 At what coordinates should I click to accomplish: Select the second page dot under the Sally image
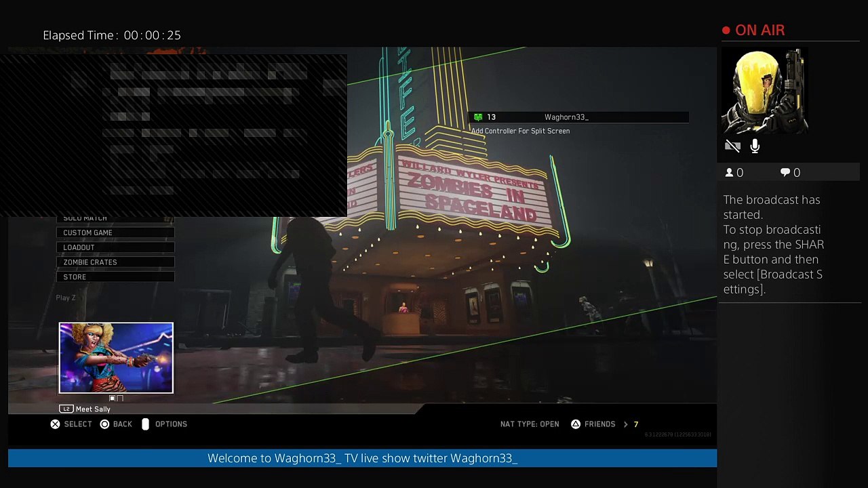120,399
